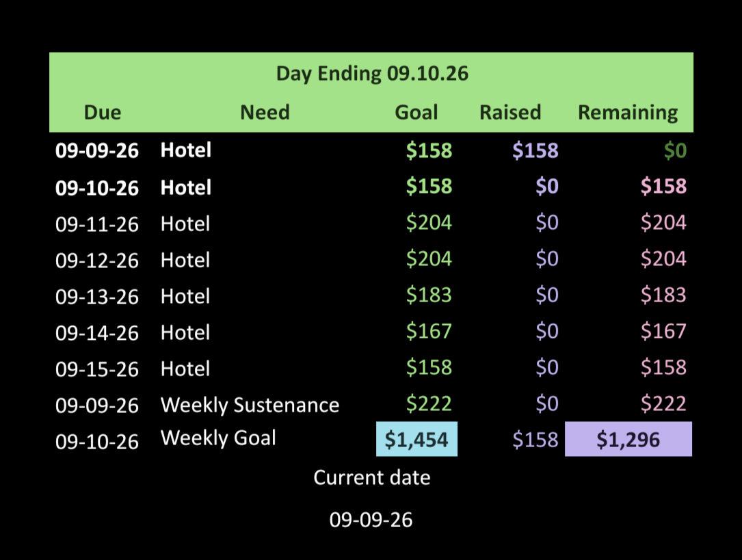Click the Hotel need for 09-15-26
This screenshot has height=560, width=742.
(185, 369)
